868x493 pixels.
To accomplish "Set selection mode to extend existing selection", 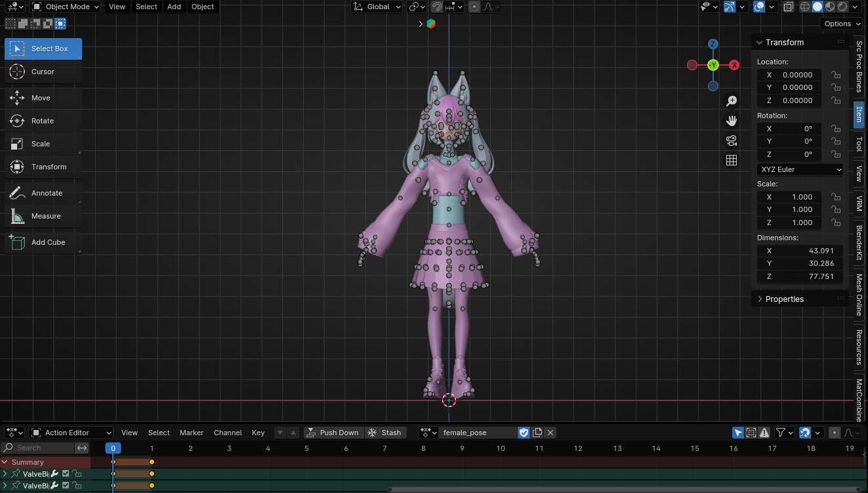I will point(23,24).
